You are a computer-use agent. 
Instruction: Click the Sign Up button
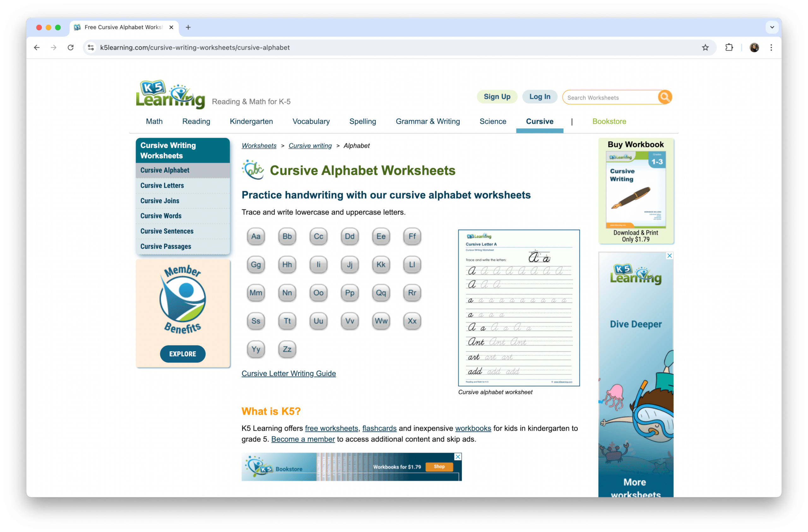497,97
